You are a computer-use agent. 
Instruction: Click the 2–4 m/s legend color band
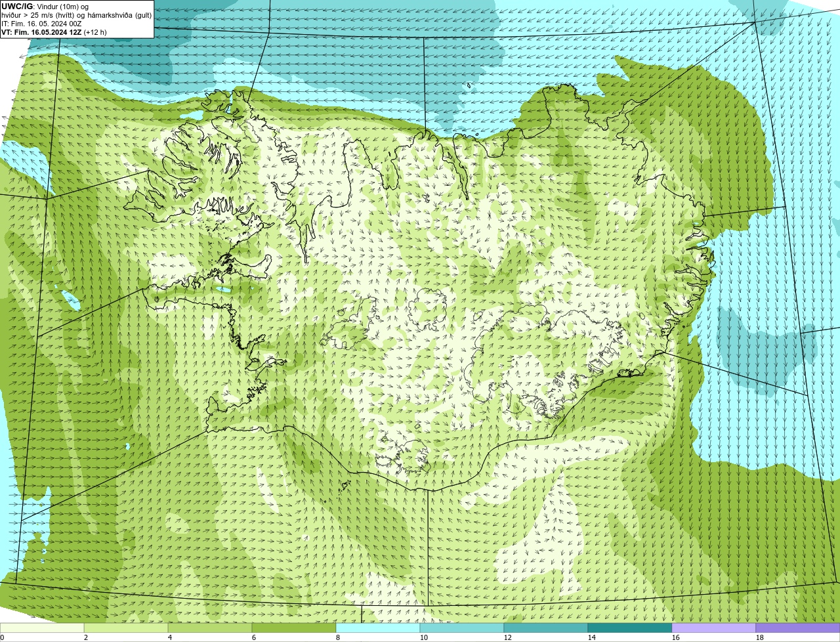[x=126, y=628]
